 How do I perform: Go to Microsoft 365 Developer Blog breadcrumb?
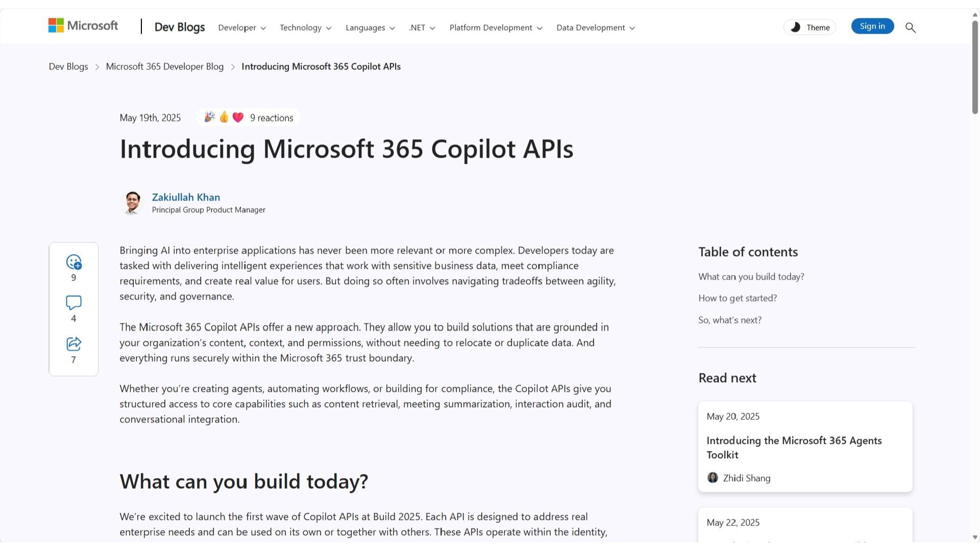[164, 67]
